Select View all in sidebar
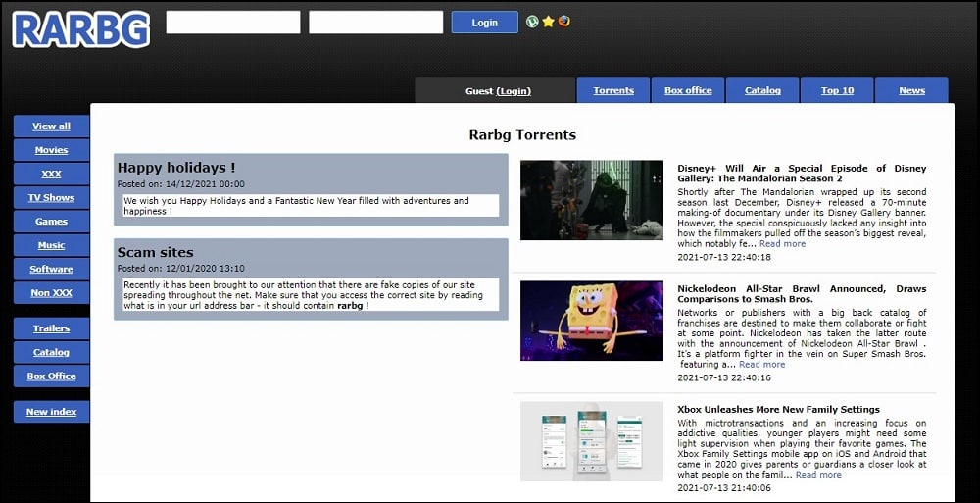 [51, 126]
